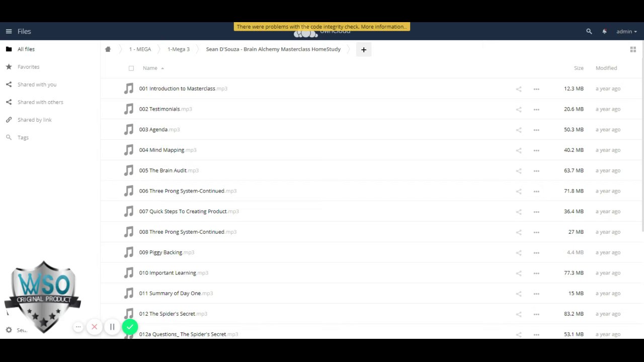Share 003 Agenda file
The width and height of the screenshot is (644, 362).
(x=519, y=130)
